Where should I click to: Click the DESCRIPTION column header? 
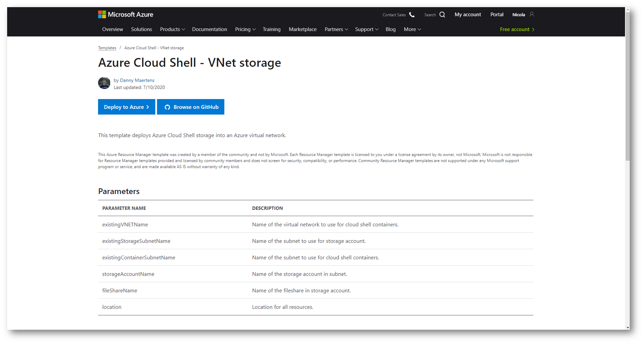tap(267, 208)
